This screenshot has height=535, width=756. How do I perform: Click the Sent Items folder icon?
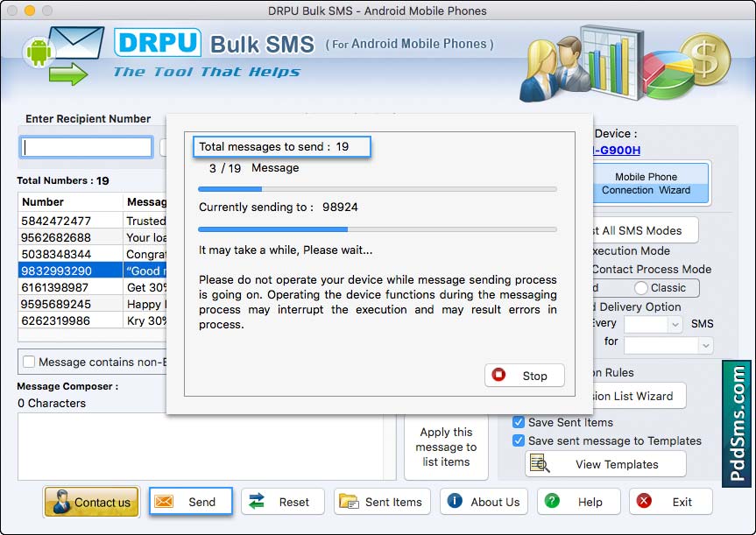click(349, 501)
